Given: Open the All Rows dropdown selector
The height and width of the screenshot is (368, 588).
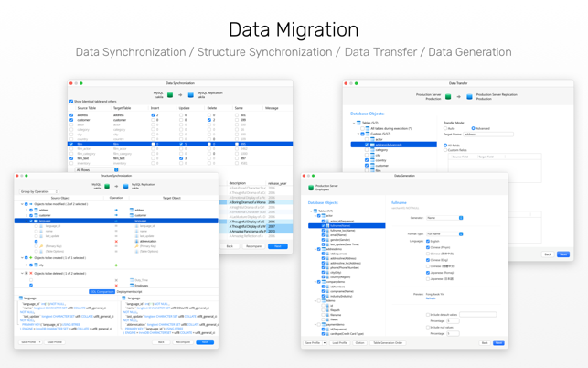Looking at the screenshot, I should pos(97,170).
